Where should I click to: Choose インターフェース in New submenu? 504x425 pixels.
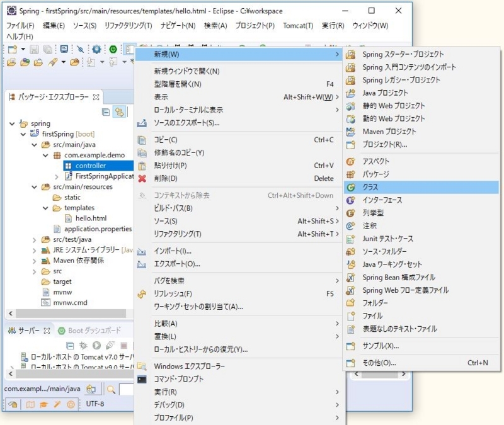421,200
